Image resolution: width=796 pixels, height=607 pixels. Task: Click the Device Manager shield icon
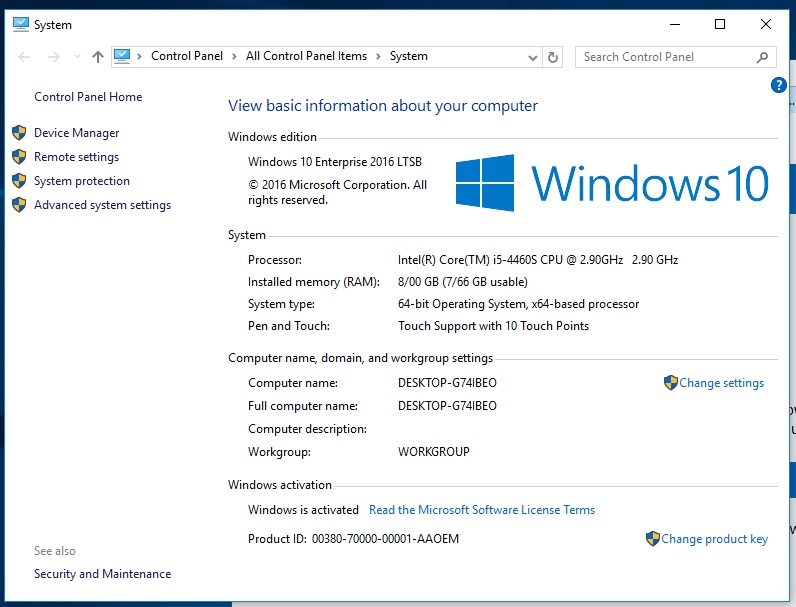point(19,132)
